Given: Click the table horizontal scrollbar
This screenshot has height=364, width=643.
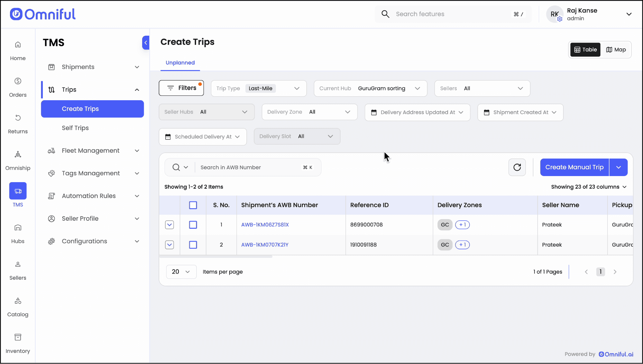Looking at the screenshot, I should pos(216,257).
